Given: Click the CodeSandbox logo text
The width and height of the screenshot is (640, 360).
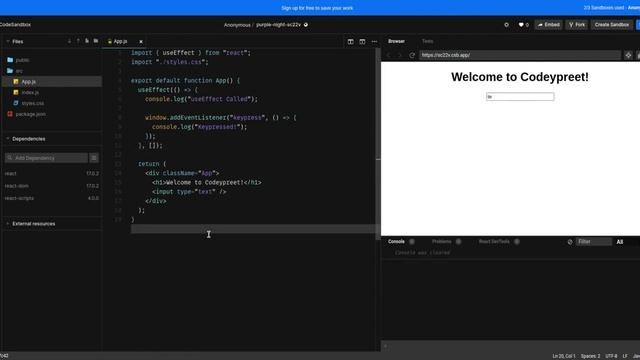Looking at the screenshot, I should pyautogui.click(x=15, y=25).
